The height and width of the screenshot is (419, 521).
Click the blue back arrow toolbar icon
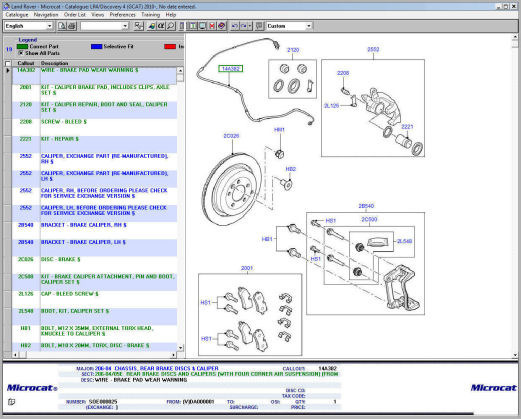point(235,26)
